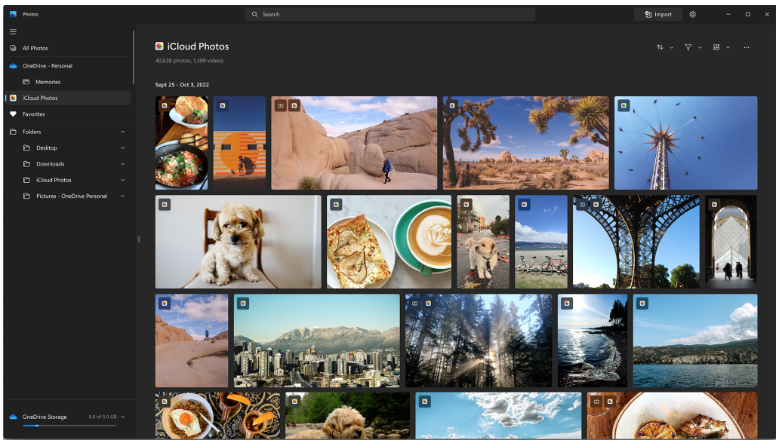Collapse the Folders section chevron

coord(123,131)
